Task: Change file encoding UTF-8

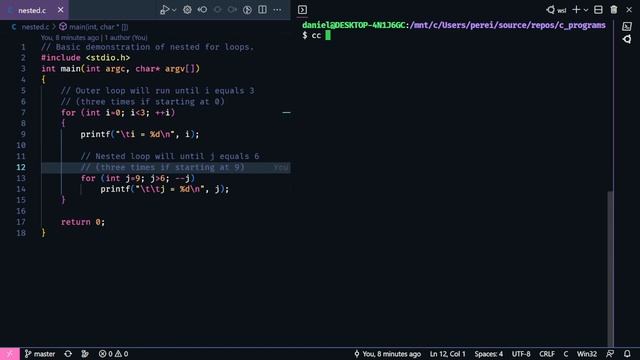Action: pos(521,354)
